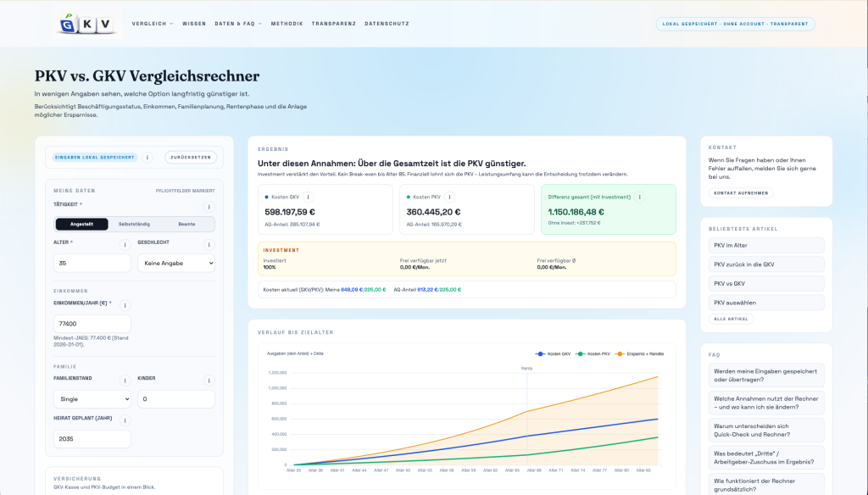Click the GKV logo in the header
Image resolution: width=868 pixels, height=495 pixels.
click(86, 24)
